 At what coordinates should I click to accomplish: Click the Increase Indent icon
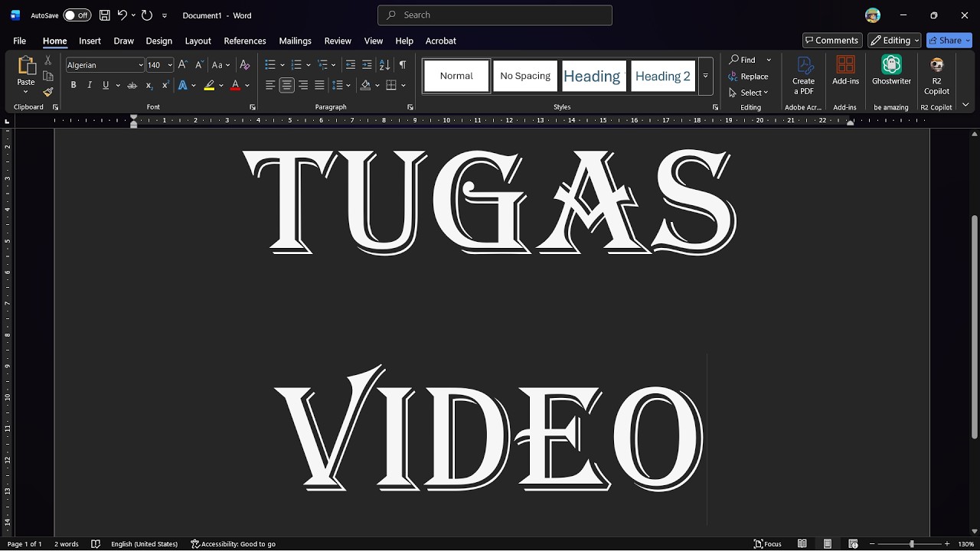367,65
